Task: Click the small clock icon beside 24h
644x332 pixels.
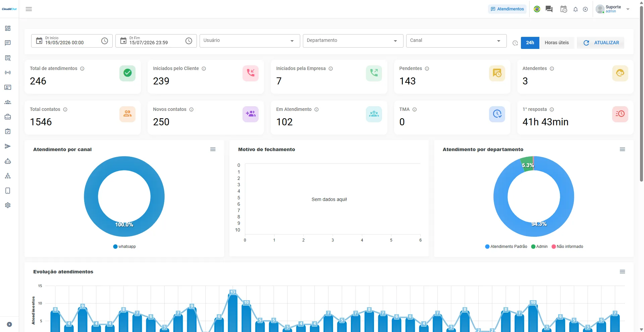Action: pos(515,43)
